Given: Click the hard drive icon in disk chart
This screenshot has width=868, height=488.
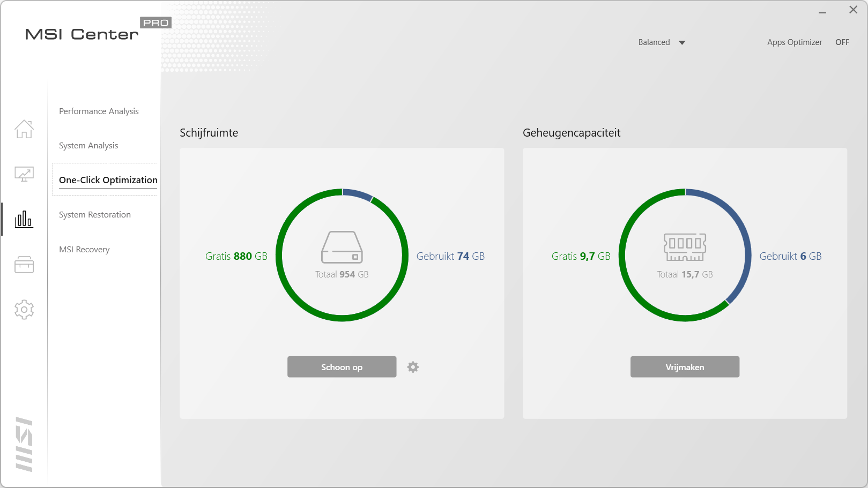Looking at the screenshot, I should pyautogui.click(x=342, y=247).
